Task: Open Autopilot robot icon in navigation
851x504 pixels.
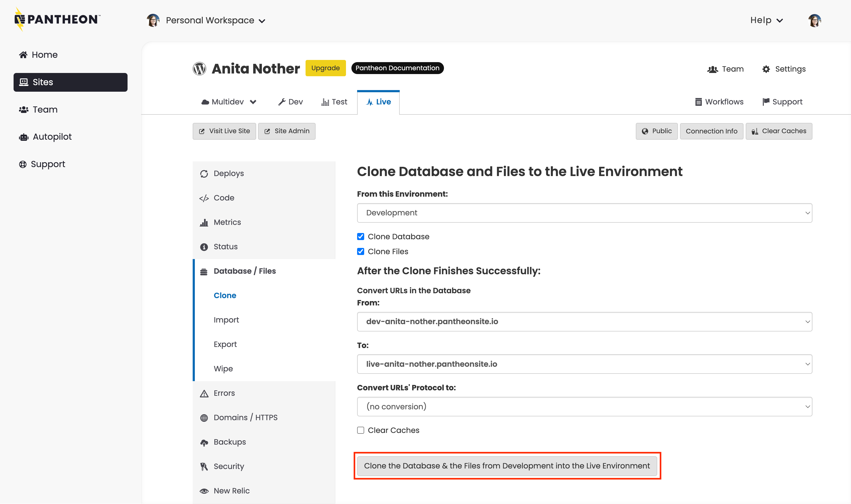Action: pyautogui.click(x=23, y=137)
